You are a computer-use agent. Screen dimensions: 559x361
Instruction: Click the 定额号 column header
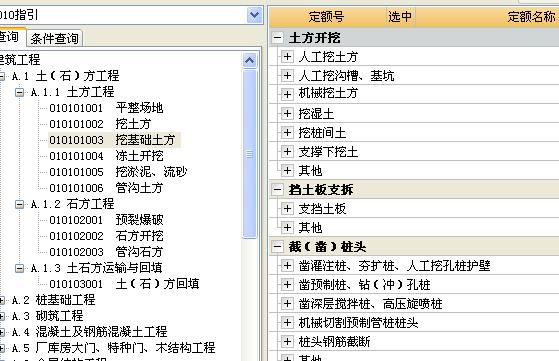pos(327,16)
